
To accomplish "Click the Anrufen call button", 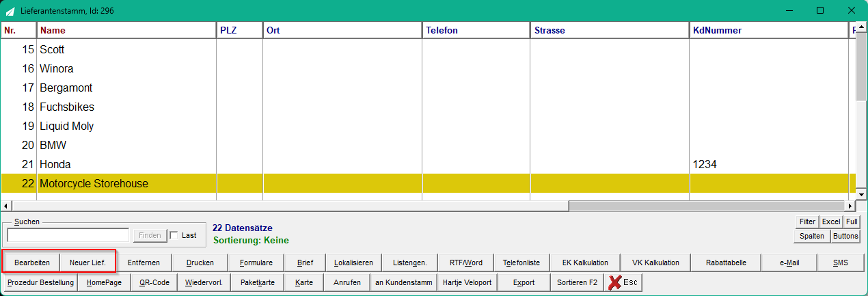I will coord(347,282).
